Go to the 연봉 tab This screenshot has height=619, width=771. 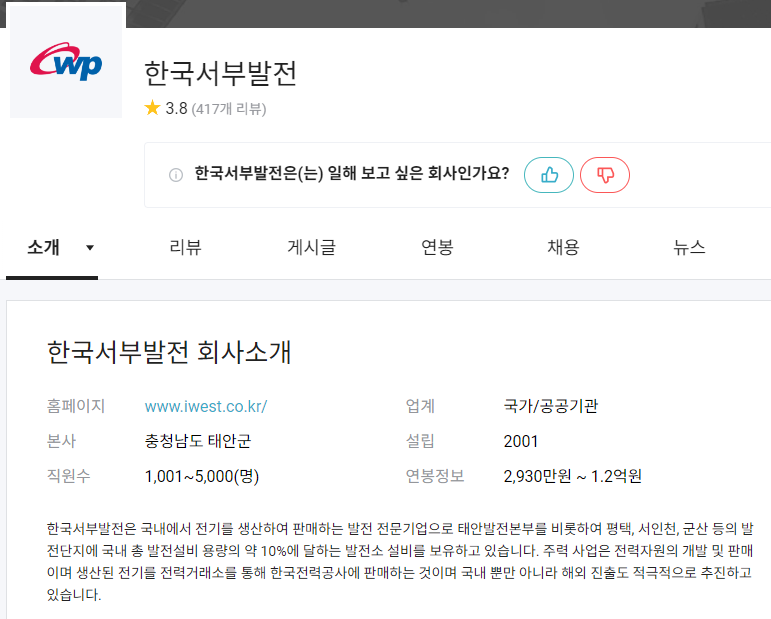click(x=437, y=247)
